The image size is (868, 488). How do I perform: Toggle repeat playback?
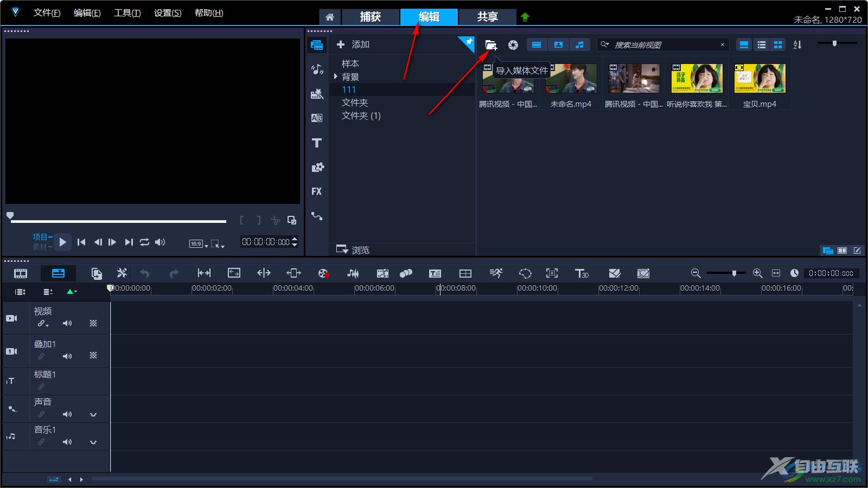pyautogui.click(x=144, y=242)
